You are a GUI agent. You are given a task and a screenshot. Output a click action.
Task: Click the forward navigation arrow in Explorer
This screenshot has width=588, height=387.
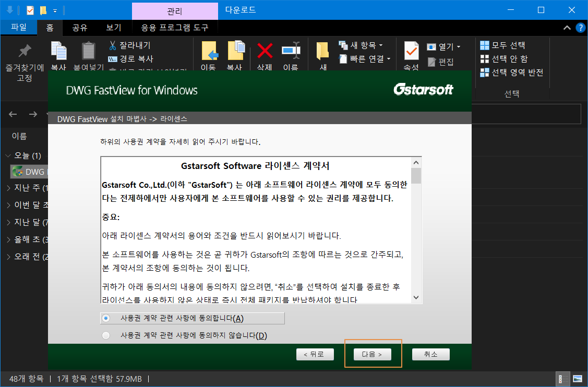click(x=33, y=114)
